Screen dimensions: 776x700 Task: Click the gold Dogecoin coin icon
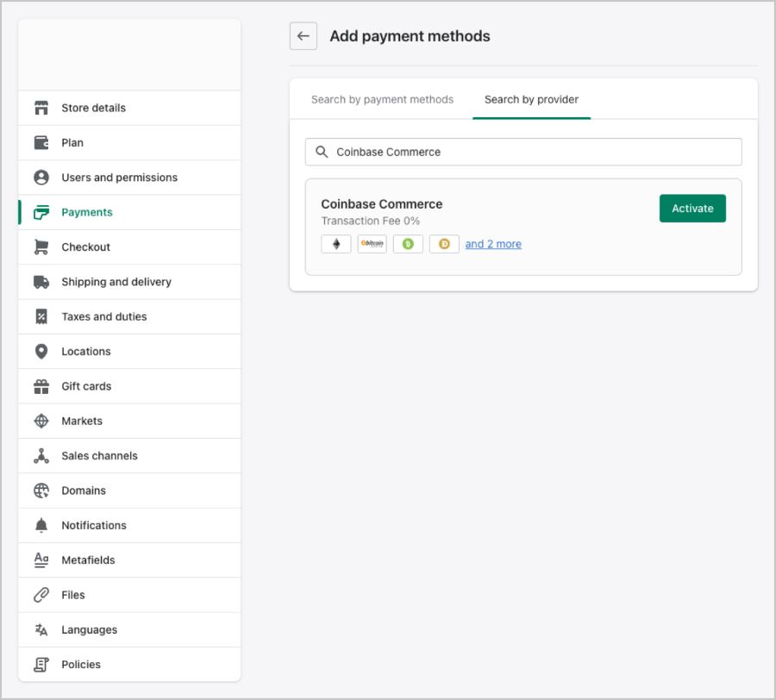pos(444,244)
